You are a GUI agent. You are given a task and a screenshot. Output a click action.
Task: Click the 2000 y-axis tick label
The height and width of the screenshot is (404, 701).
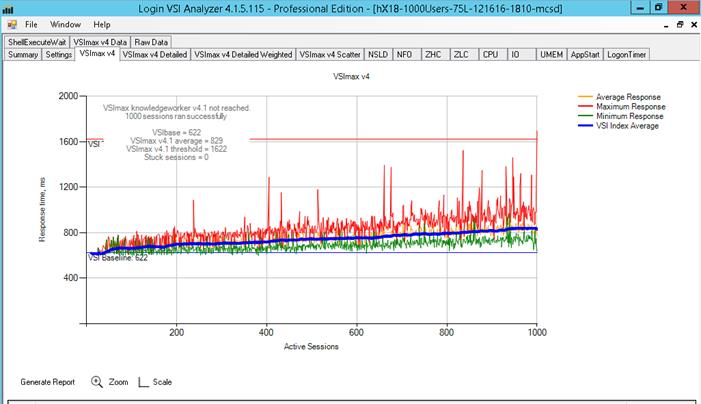68,96
